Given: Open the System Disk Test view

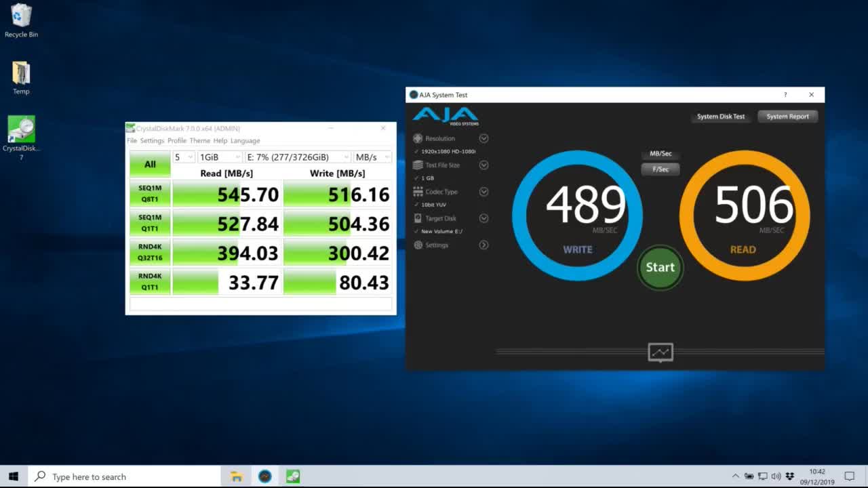Looking at the screenshot, I should point(721,117).
